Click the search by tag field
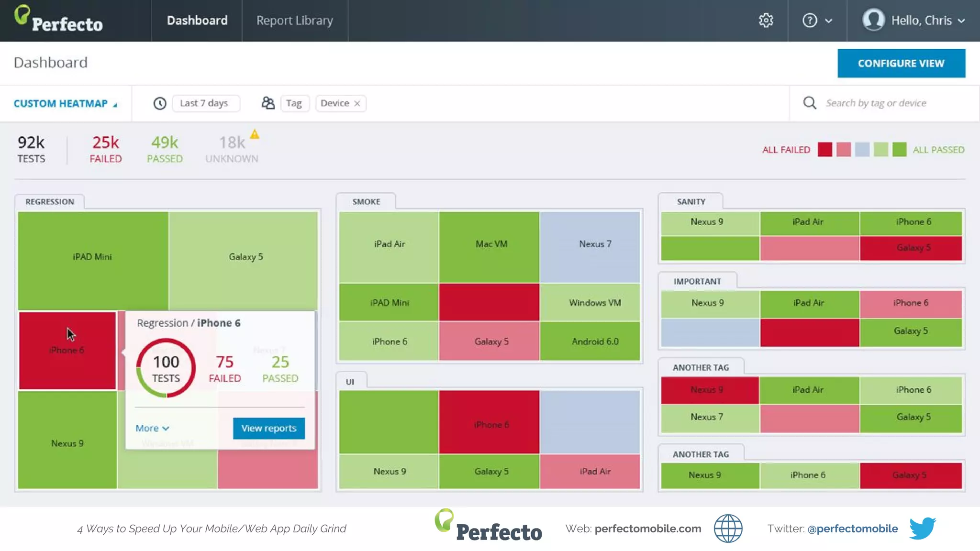Viewport: 980px width, 551px height. tap(876, 103)
